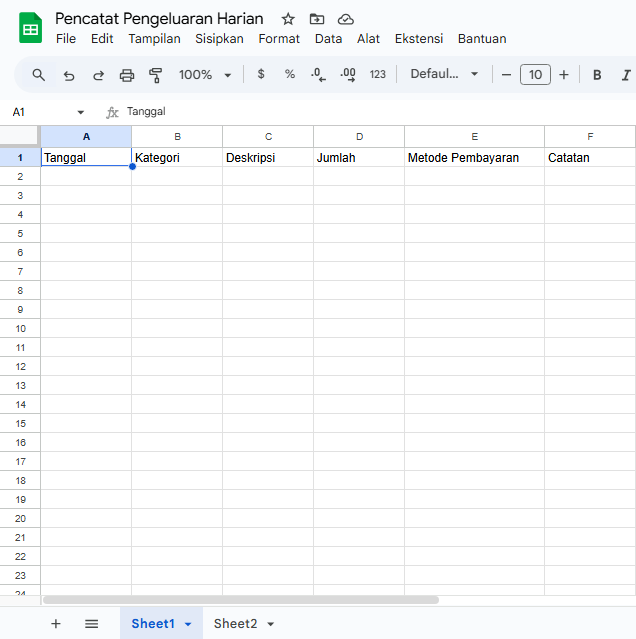Print the spreadsheet using printer icon

(x=127, y=75)
